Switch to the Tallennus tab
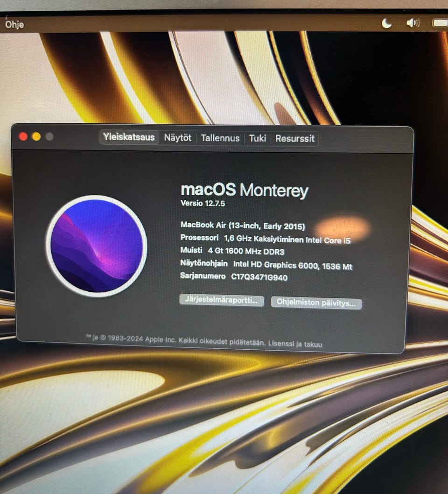The image size is (448, 494). tap(220, 138)
